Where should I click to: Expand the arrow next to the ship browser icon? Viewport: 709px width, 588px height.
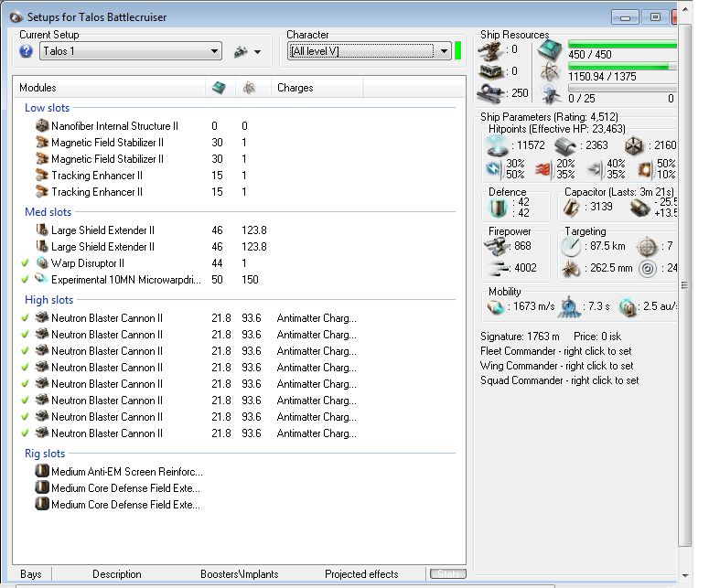coord(257,52)
